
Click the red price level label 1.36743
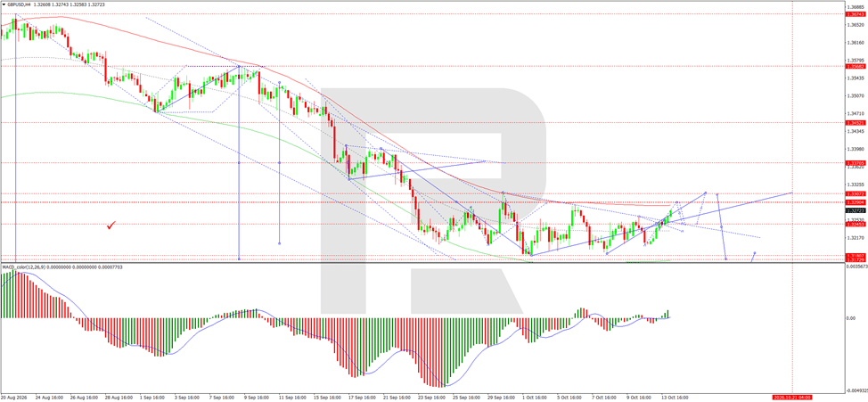coord(856,14)
